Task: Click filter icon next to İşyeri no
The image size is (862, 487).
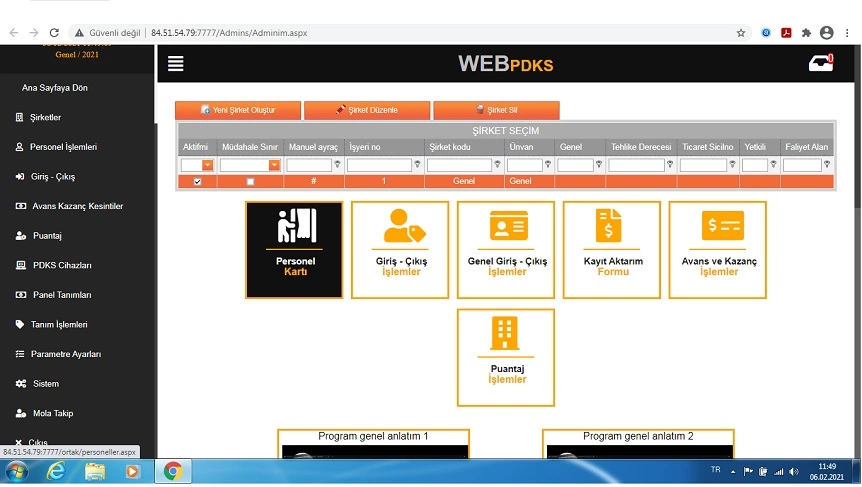Action: tap(418, 165)
